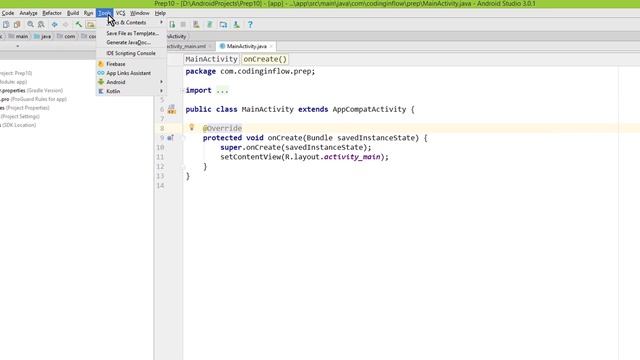Click the Sync Project with Gradle icon
The width and height of the screenshot is (640, 360).
(x=209, y=24)
